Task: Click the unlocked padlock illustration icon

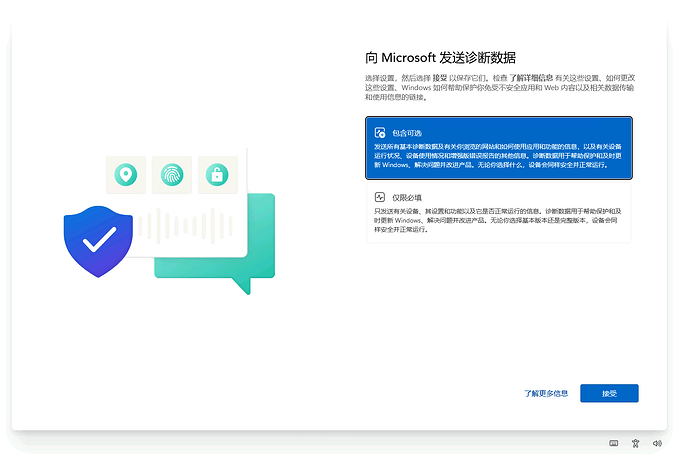Action: coord(217,175)
